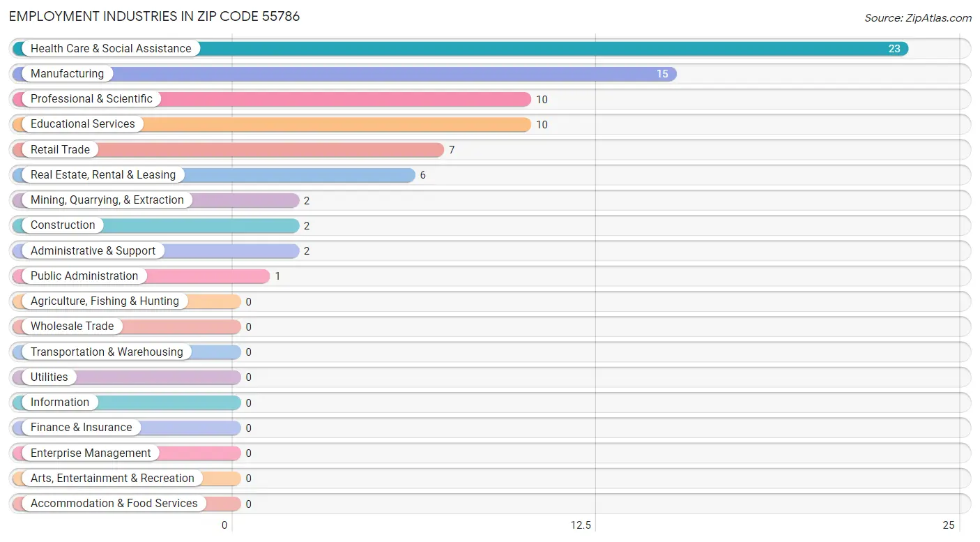Click value 2 beside Mining, Quarrying bar
The width and height of the screenshot is (980, 542).
tap(307, 201)
